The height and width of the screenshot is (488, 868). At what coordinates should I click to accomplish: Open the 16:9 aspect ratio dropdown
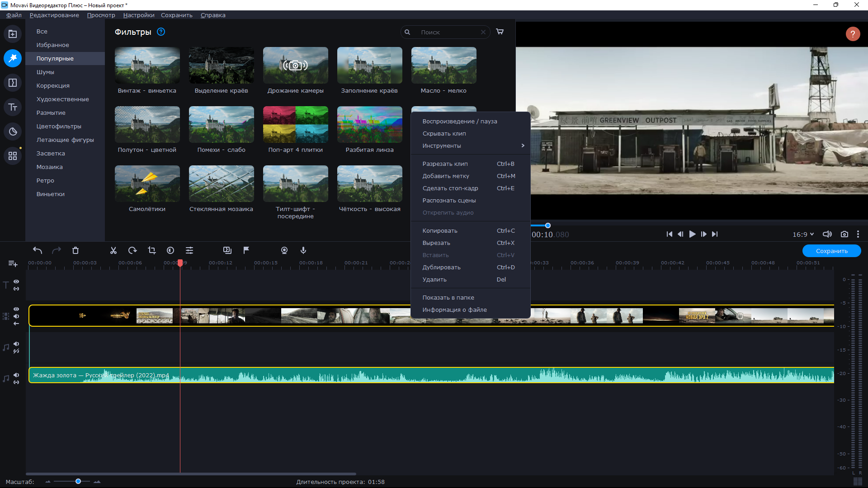(x=803, y=234)
